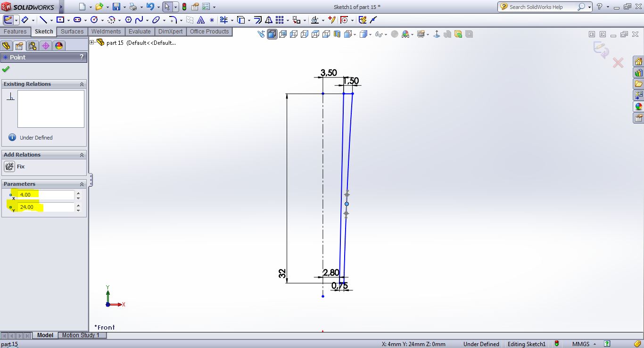The height and width of the screenshot is (348, 644).
Task: Open the Evaluate tab
Action: (x=140, y=32)
